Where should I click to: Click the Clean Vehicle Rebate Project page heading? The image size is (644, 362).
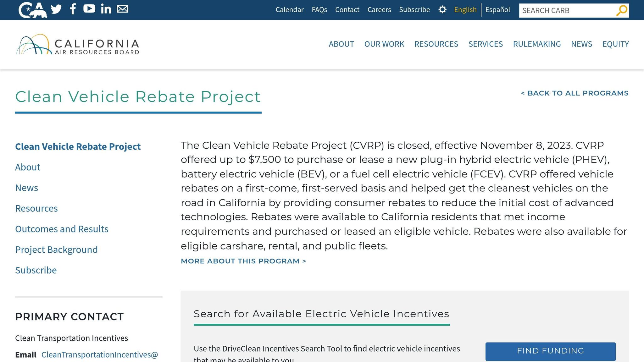pyautogui.click(x=138, y=97)
